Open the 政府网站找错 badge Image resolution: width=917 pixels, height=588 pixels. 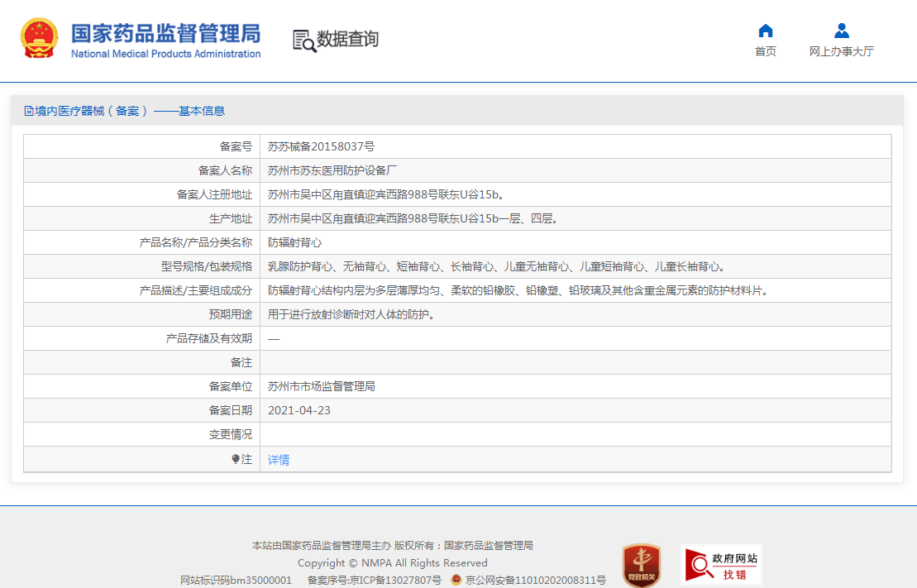click(x=721, y=565)
